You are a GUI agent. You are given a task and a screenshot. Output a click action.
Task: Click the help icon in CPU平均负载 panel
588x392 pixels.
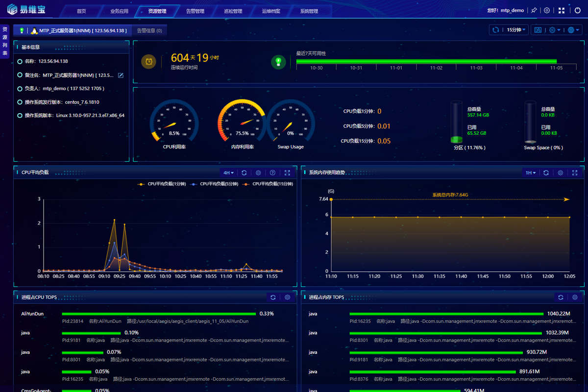coord(273,173)
